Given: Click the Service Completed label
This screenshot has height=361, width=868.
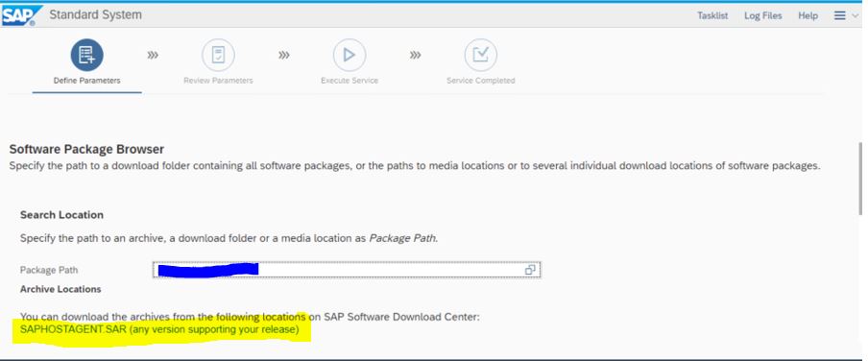Looking at the screenshot, I should (x=480, y=81).
